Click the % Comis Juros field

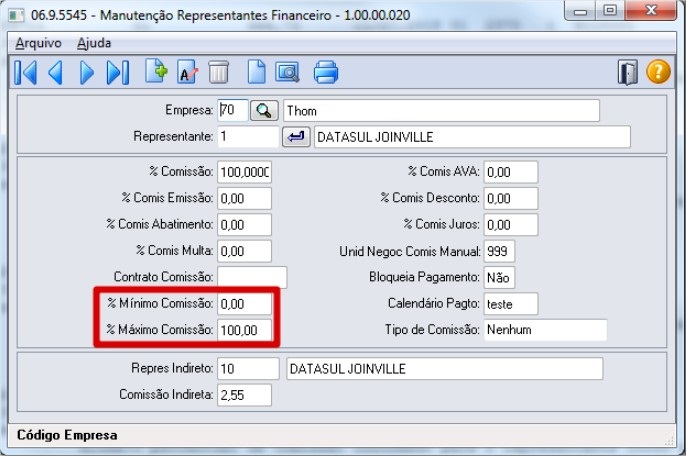pyautogui.click(x=511, y=224)
